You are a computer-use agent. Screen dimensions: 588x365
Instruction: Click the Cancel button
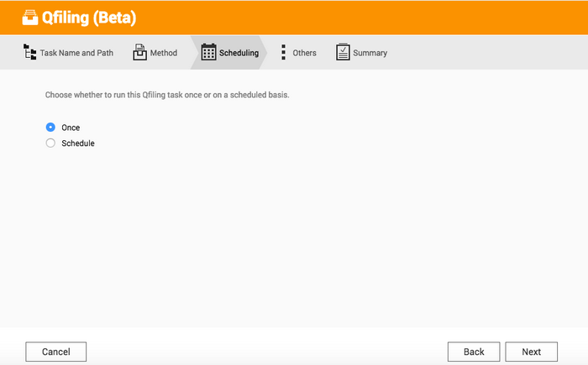tap(56, 352)
